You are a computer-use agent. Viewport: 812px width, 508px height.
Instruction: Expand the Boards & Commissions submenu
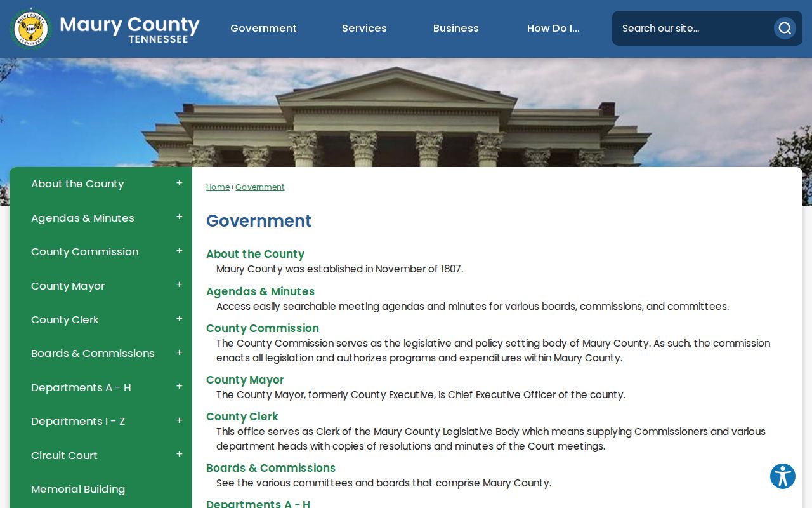pyautogui.click(x=180, y=353)
